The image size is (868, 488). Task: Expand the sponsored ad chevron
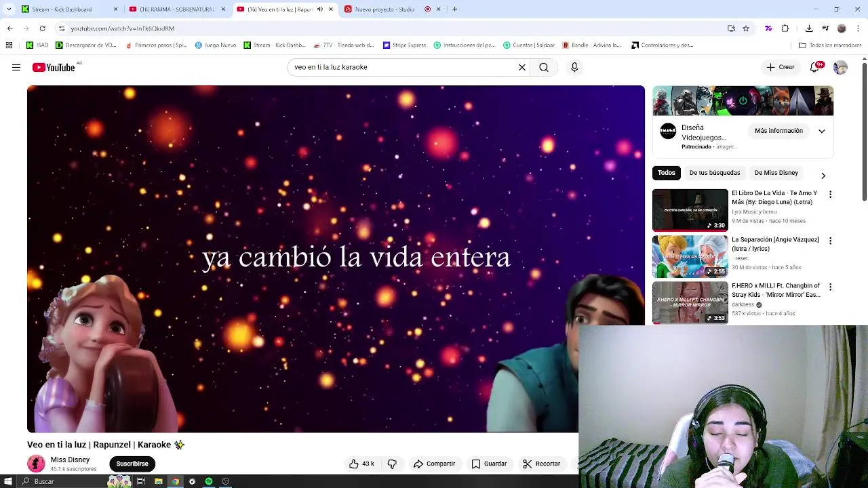point(821,131)
